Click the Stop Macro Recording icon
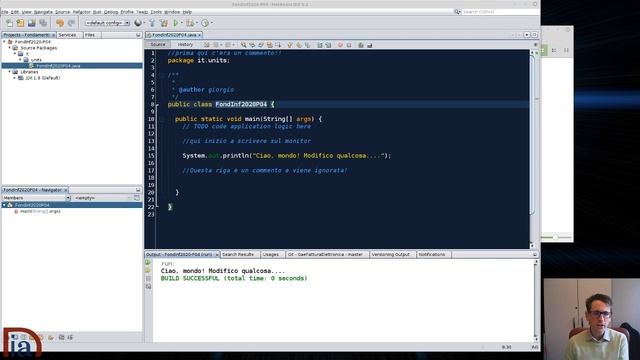The image size is (640, 360). pos(349,45)
